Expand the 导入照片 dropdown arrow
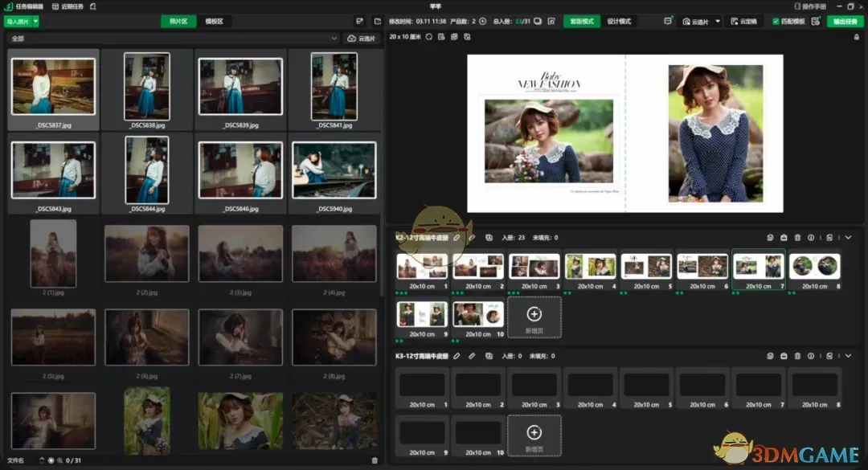Image resolution: width=868 pixels, height=470 pixels. (36, 22)
